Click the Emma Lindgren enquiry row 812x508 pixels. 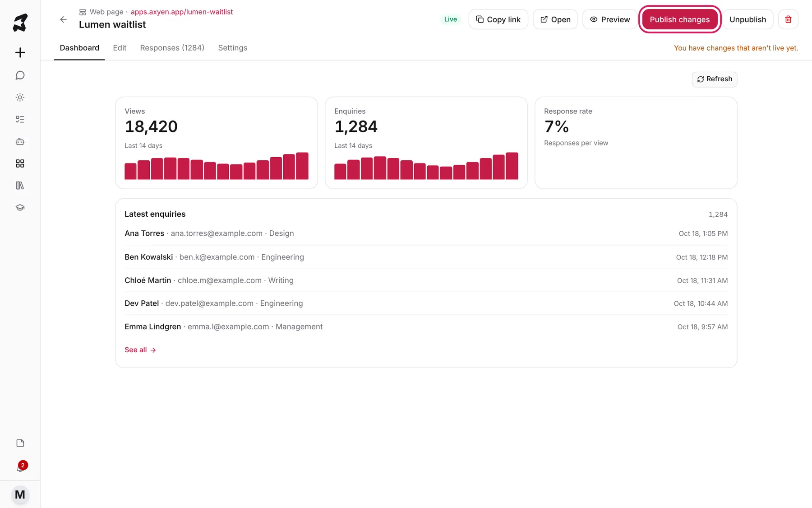coord(426,327)
